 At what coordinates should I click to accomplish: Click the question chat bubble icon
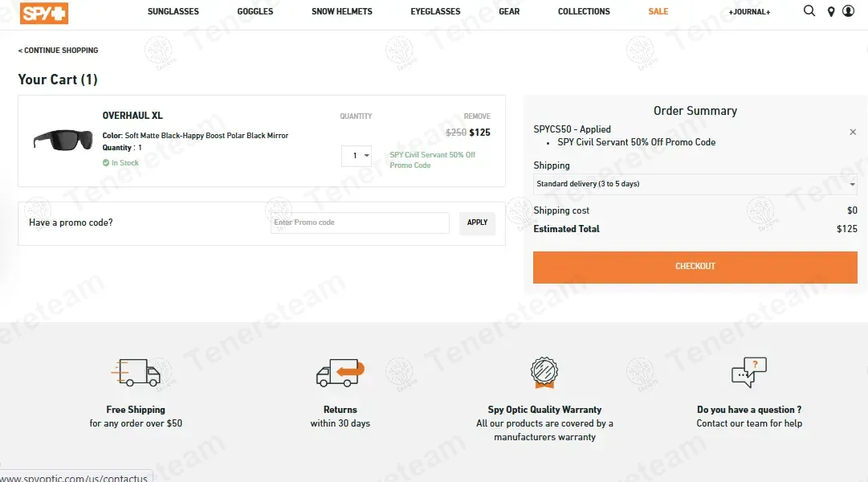(749, 372)
